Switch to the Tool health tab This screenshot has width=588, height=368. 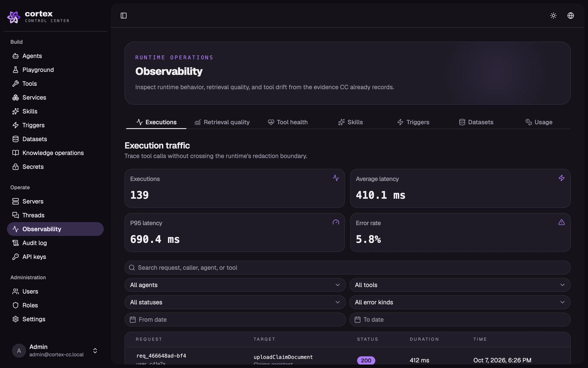pos(288,123)
